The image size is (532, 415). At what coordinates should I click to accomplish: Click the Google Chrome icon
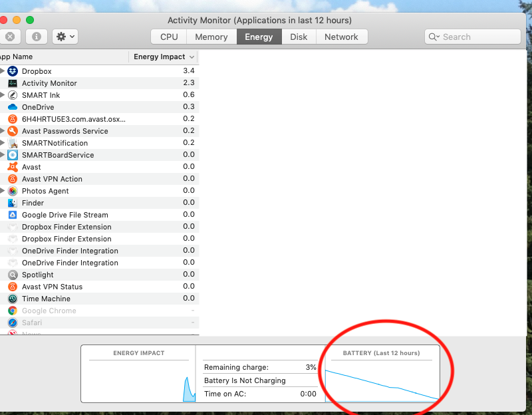tap(13, 311)
